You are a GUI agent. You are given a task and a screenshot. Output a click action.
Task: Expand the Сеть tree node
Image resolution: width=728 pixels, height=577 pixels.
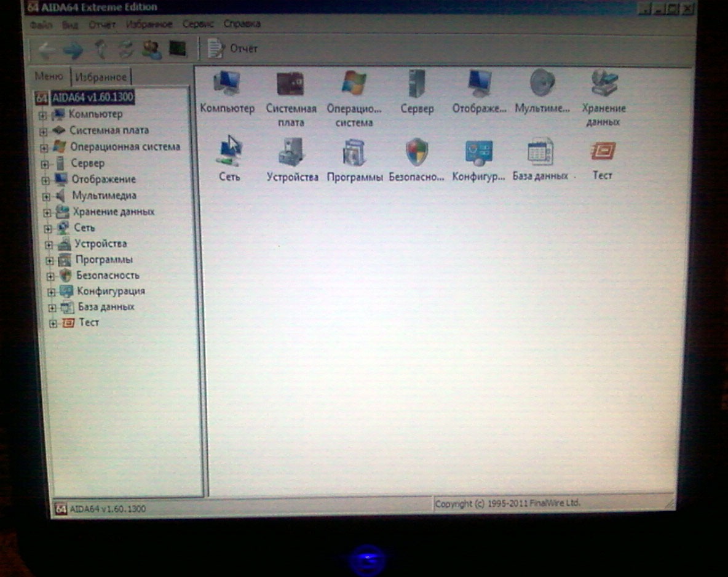(x=49, y=229)
